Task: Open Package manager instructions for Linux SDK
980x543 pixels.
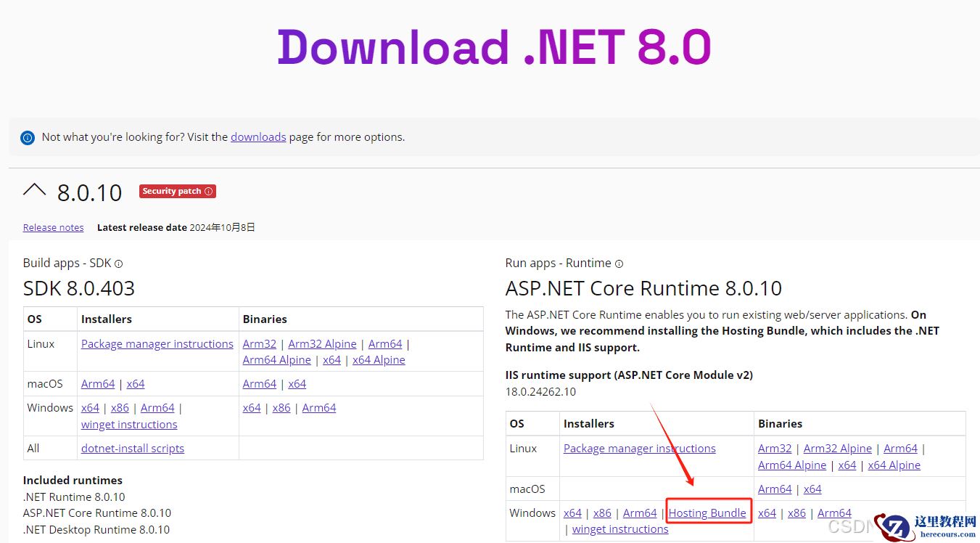Action: [157, 343]
